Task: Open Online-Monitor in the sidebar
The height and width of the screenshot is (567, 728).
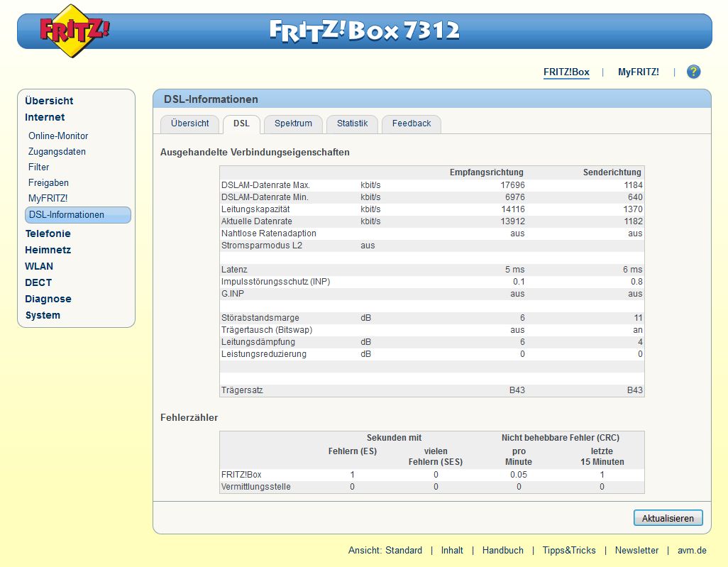Action: (58, 136)
